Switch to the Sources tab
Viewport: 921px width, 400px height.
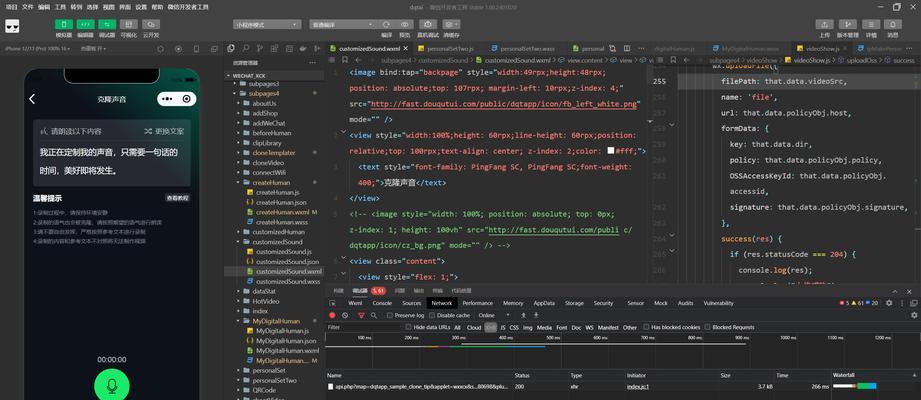(x=411, y=303)
